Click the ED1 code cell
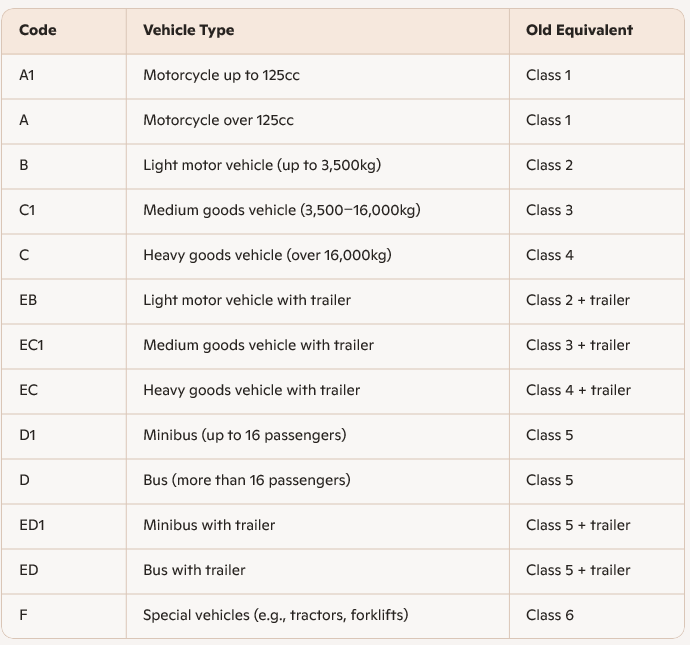 tap(64, 526)
